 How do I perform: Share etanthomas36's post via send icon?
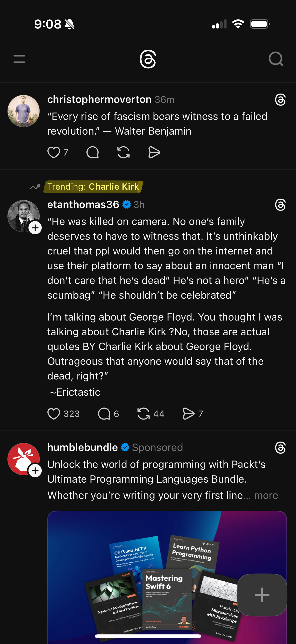point(188,414)
